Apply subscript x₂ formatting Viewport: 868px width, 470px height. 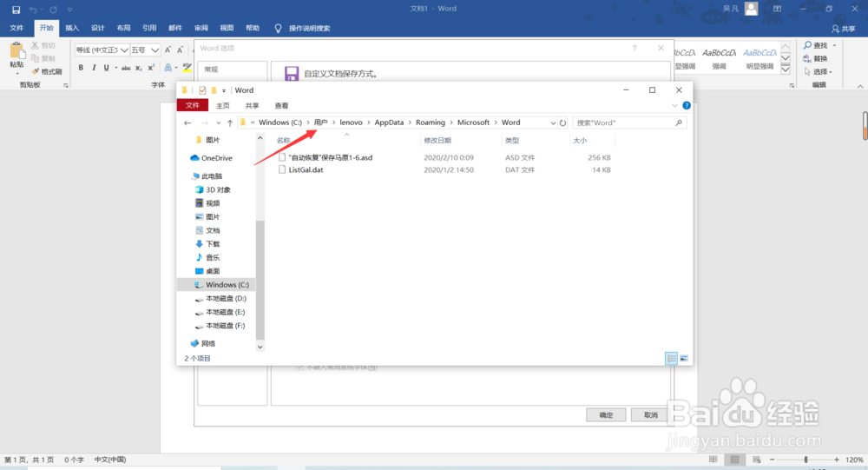pos(138,68)
